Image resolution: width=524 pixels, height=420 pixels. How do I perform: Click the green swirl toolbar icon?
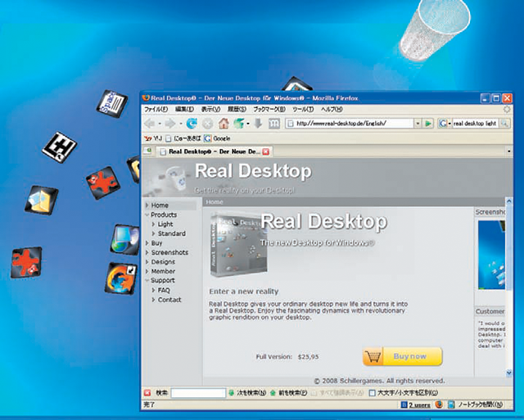tap(238, 124)
